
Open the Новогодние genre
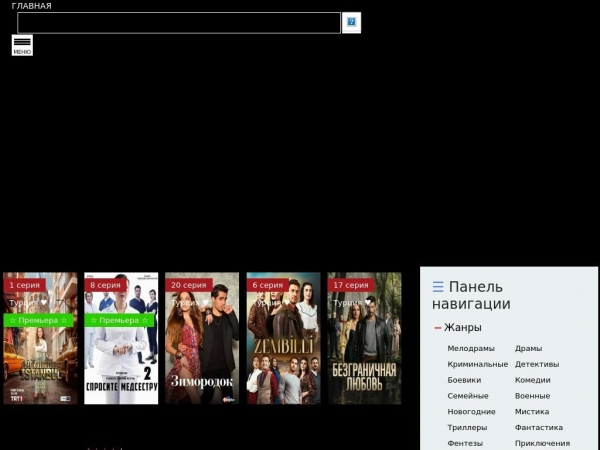[471, 412]
